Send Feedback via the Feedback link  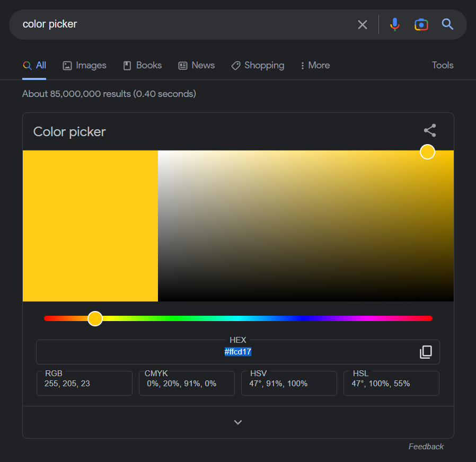tap(426, 447)
